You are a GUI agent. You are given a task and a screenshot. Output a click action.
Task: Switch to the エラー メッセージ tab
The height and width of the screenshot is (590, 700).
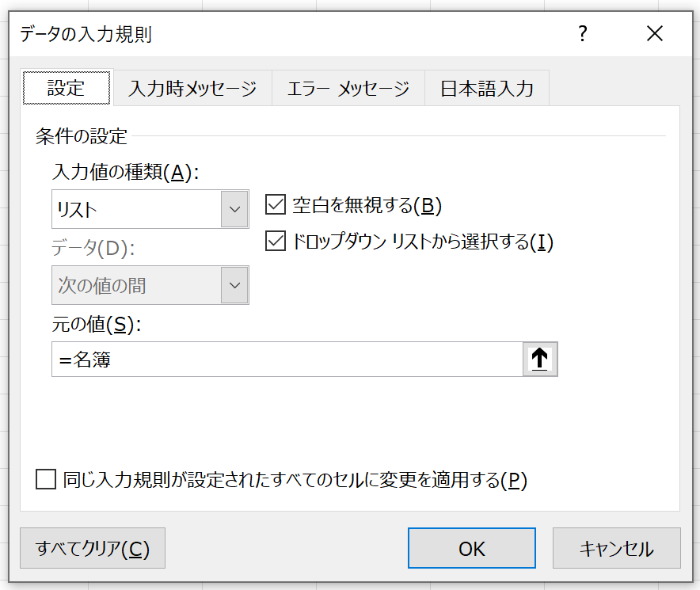pos(348,89)
